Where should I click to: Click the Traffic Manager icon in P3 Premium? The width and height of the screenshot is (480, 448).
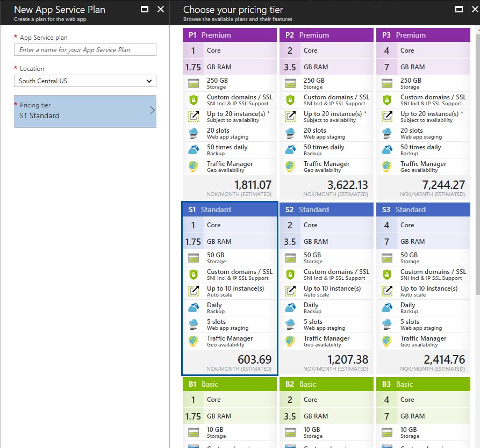click(387, 167)
